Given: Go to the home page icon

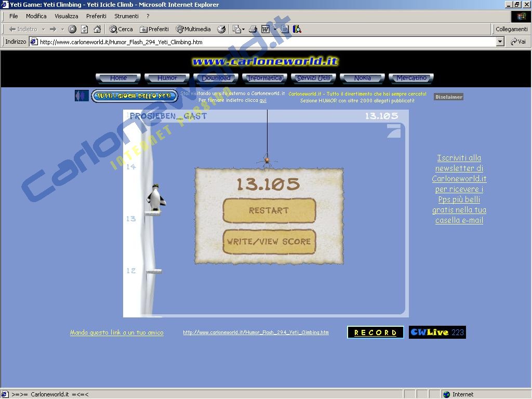Looking at the screenshot, I should [97, 29].
